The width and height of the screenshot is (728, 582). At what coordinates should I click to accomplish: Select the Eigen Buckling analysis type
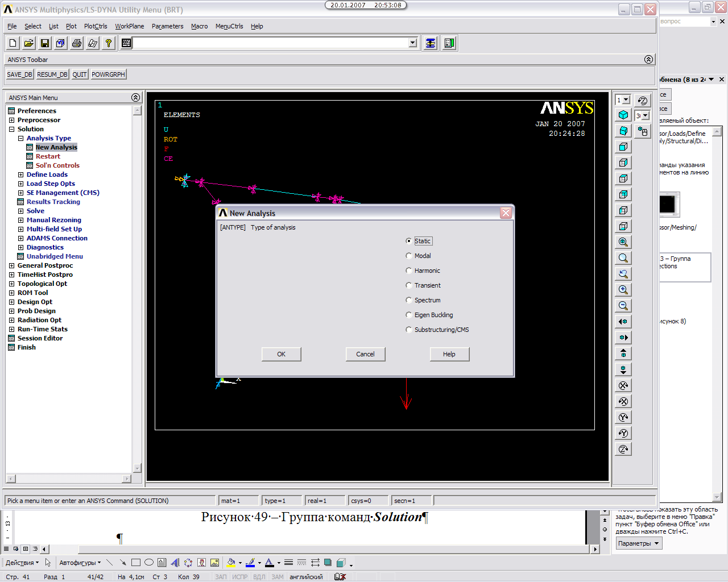(408, 315)
